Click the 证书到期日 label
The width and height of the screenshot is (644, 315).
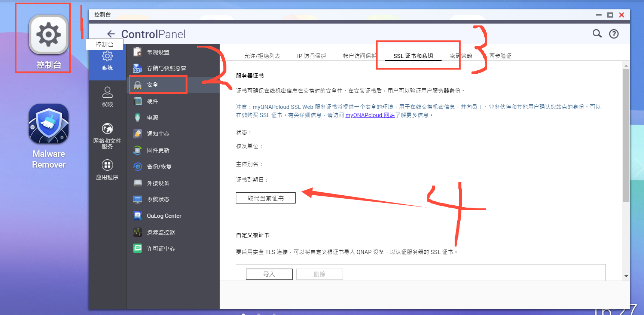click(x=253, y=180)
